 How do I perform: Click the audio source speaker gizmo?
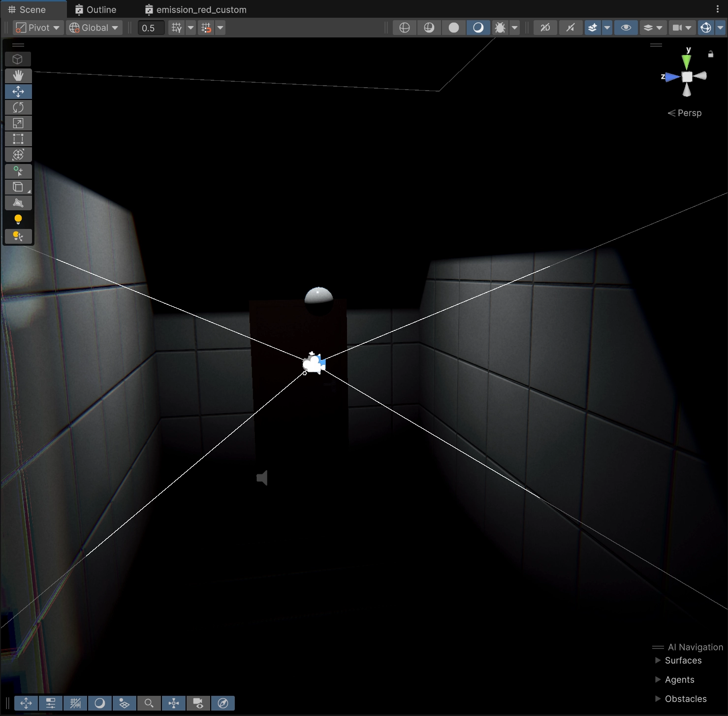(x=262, y=478)
